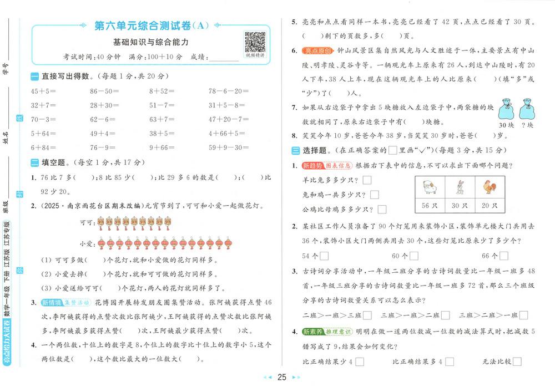Click the blue 三 section badge before 选择题
The height and width of the screenshot is (392, 555).
click(296, 151)
